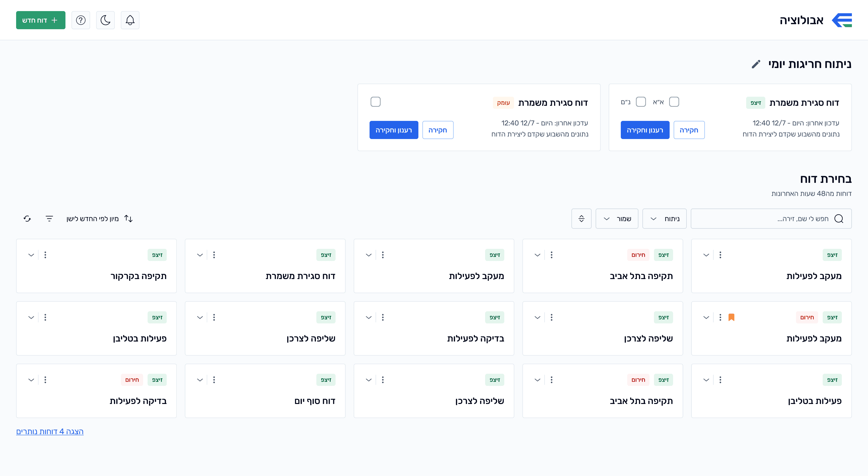Expand the דוח סוף יום card chevron
The width and height of the screenshot is (868, 476).
(200, 380)
